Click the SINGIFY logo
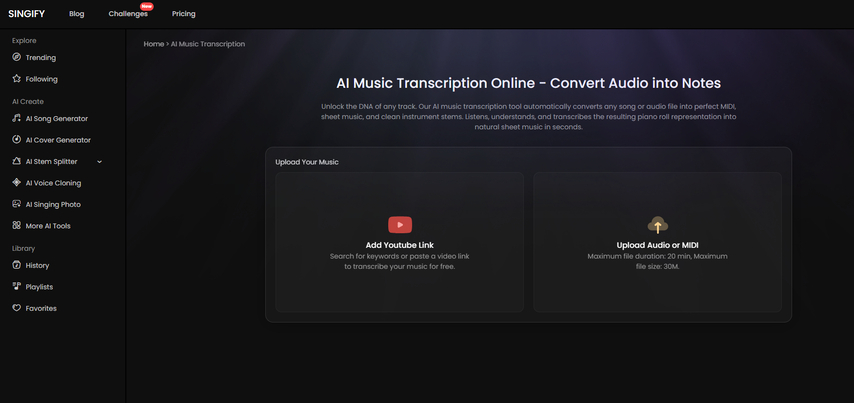The image size is (854, 403). (26, 14)
